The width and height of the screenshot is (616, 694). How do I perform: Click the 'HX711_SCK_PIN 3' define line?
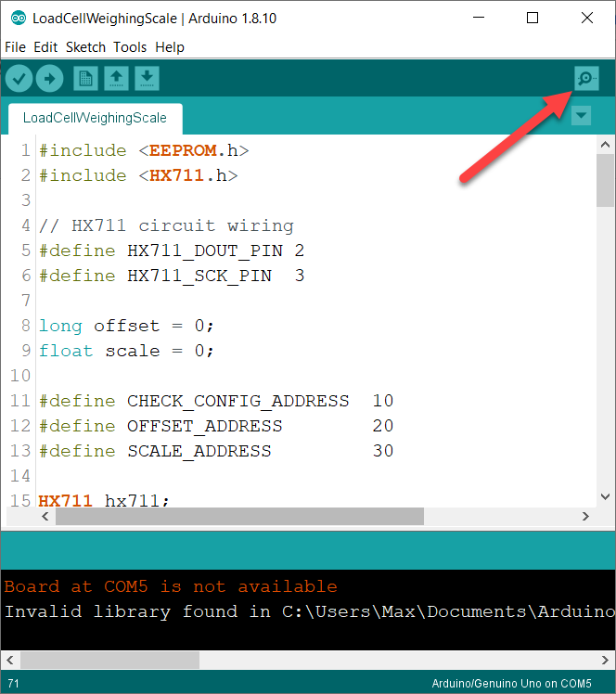tap(172, 276)
